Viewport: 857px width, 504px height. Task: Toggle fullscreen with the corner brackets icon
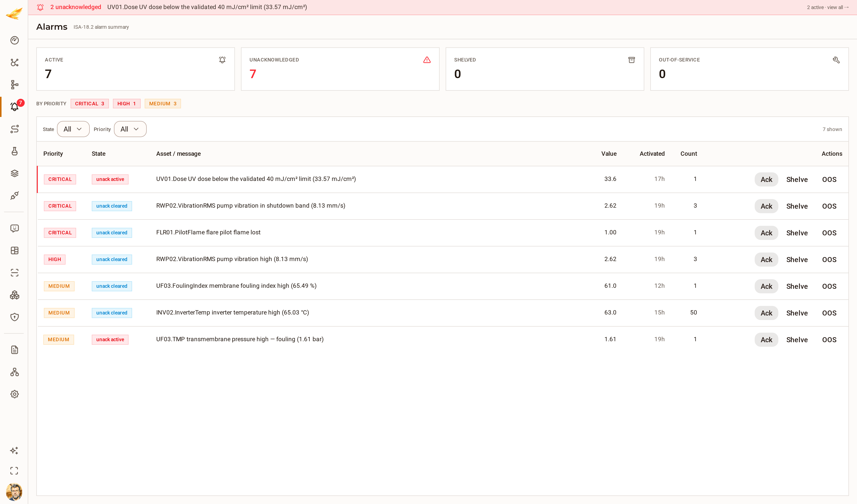coord(14,471)
